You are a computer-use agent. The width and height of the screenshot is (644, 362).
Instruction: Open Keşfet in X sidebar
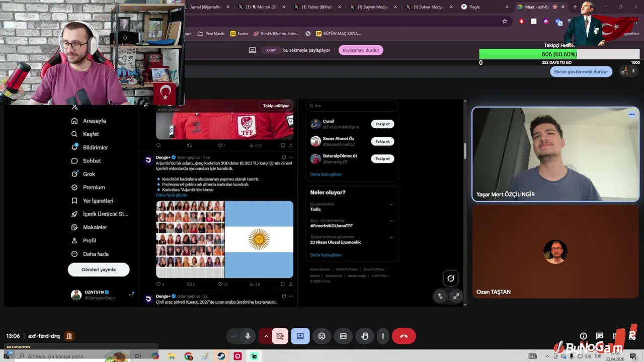point(86,134)
